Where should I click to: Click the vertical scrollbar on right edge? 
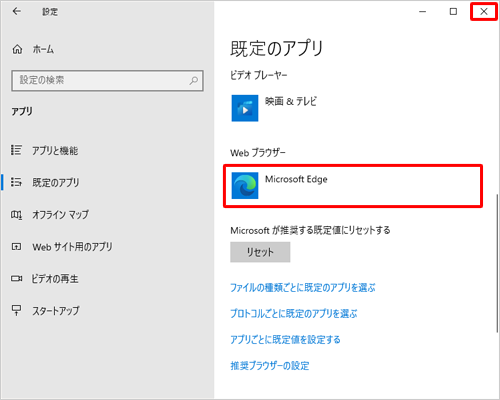click(x=498, y=263)
